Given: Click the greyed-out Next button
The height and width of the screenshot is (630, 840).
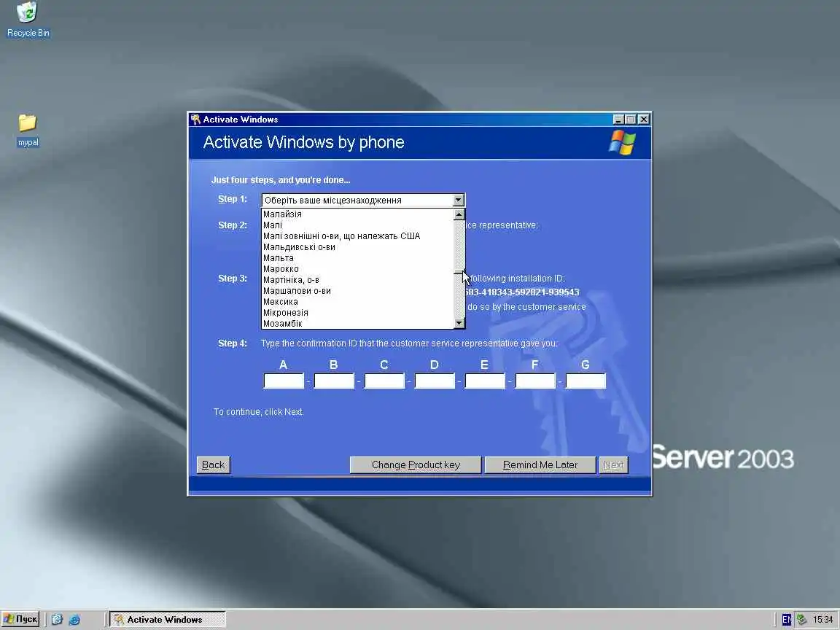Looking at the screenshot, I should pyautogui.click(x=613, y=465).
